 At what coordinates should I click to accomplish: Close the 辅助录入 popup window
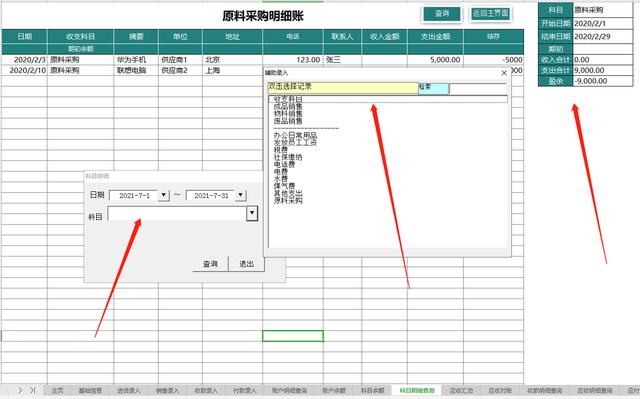click(504, 73)
